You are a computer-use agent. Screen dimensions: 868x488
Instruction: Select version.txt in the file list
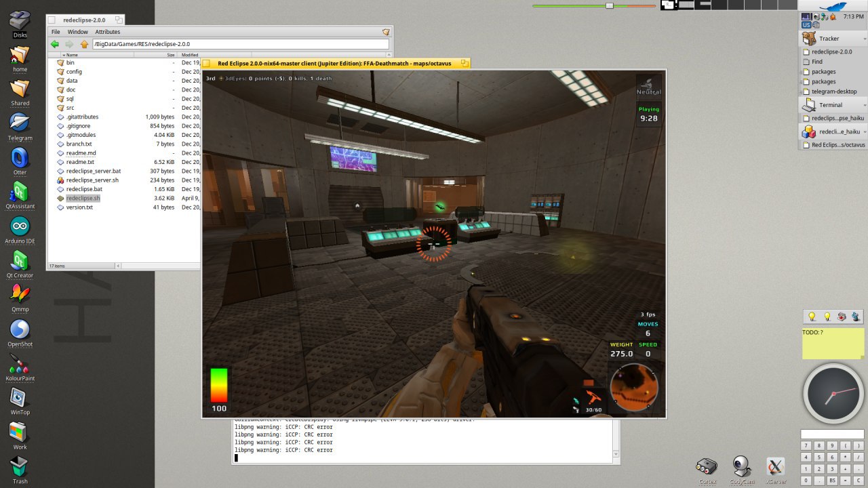coord(79,207)
